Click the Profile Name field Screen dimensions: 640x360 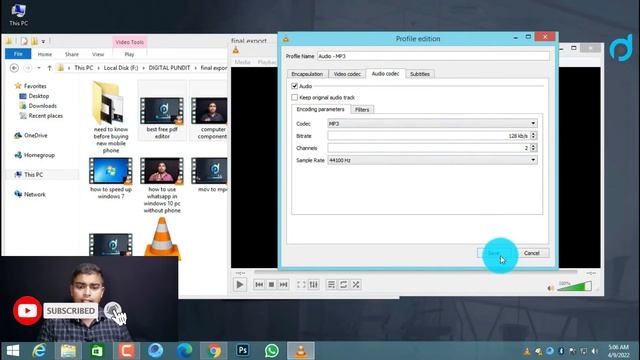point(433,56)
